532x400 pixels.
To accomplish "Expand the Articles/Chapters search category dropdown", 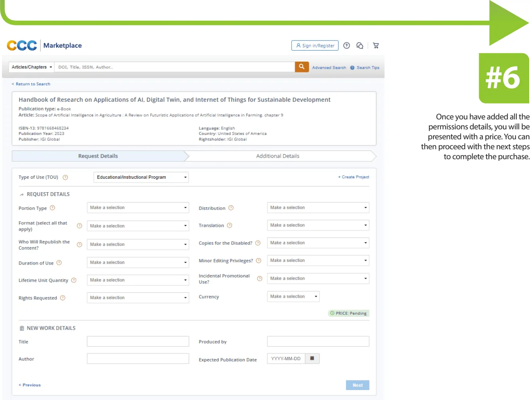I will (x=31, y=66).
